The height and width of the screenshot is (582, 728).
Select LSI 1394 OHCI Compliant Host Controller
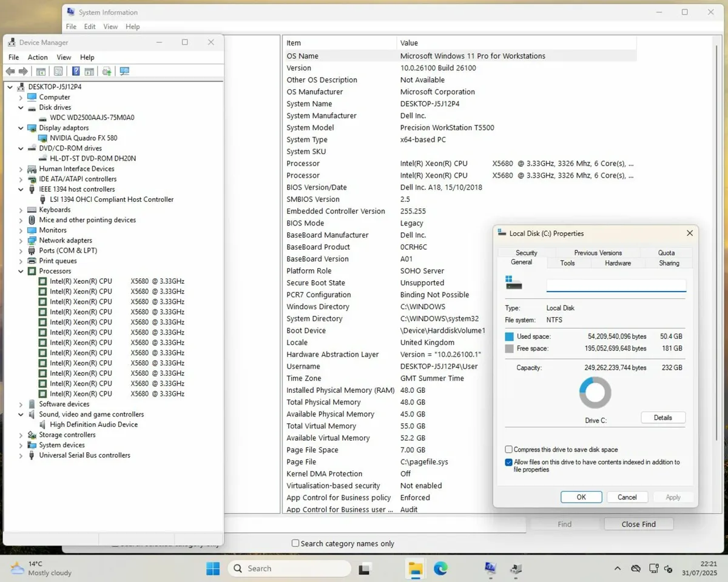tap(112, 199)
